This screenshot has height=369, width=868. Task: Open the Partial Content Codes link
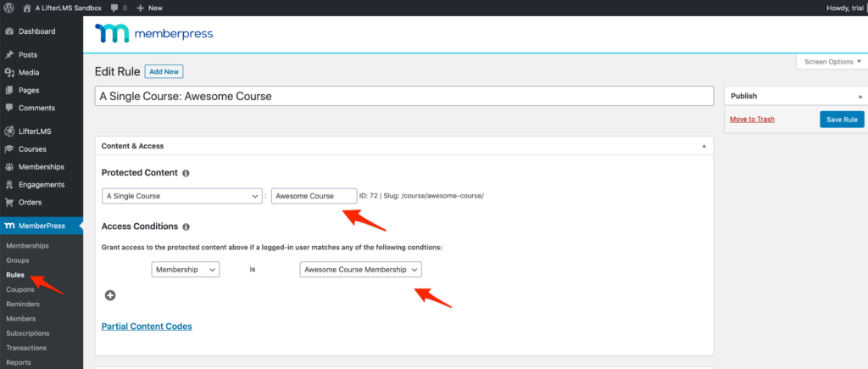point(147,327)
